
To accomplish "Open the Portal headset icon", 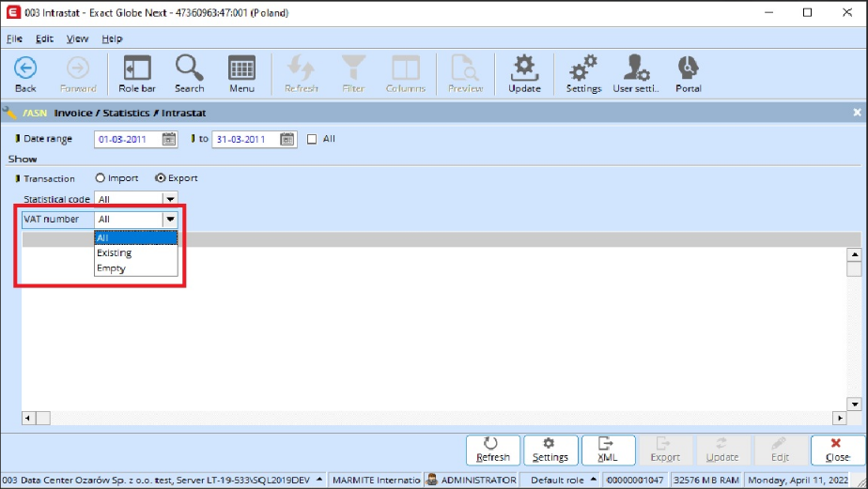I will (688, 73).
